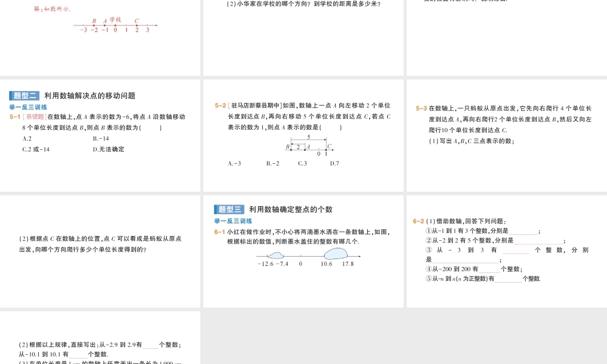607x364 pixels.
Task: Click 举一反三训练 label under 题型三
Action: [x=233, y=221]
